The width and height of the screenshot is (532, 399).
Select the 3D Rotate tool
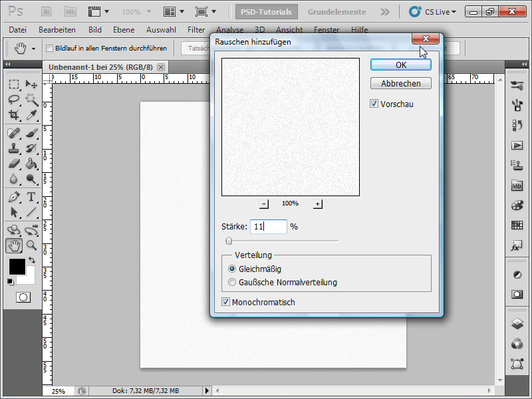pos(14,230)
